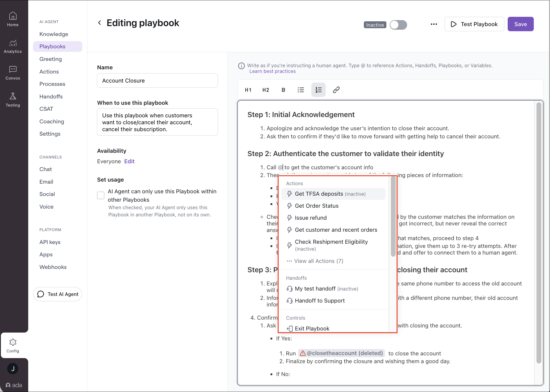Image resolution: width=550 pixels, height=392 pixels.
Task: Open Analytics from the left navigation
Action: 13,46
